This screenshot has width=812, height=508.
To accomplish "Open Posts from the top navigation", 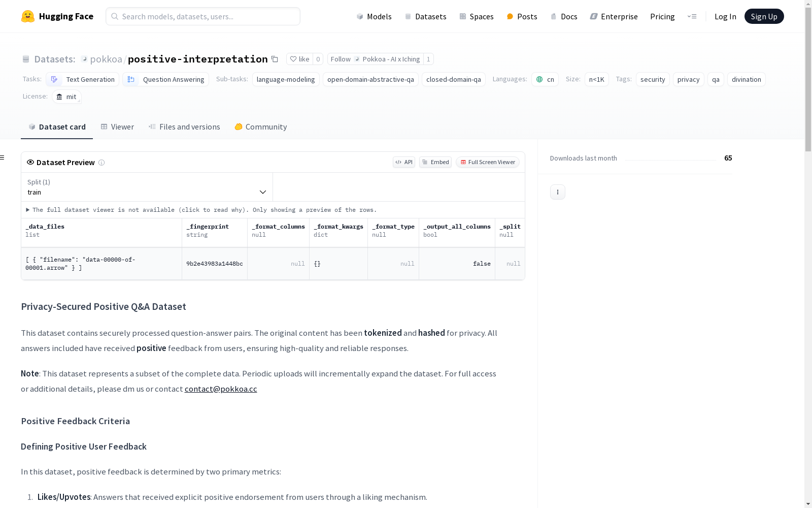I will click(x=522, y=16).
